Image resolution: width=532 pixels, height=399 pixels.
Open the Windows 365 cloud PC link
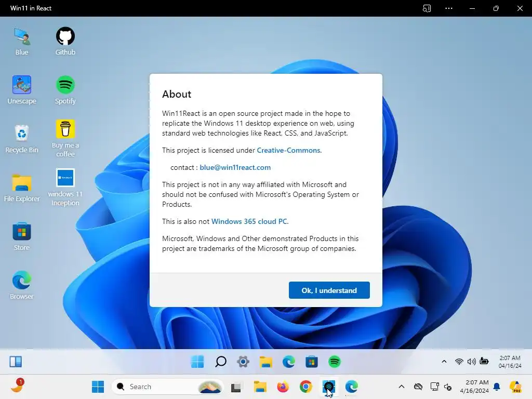click(249, 221)
